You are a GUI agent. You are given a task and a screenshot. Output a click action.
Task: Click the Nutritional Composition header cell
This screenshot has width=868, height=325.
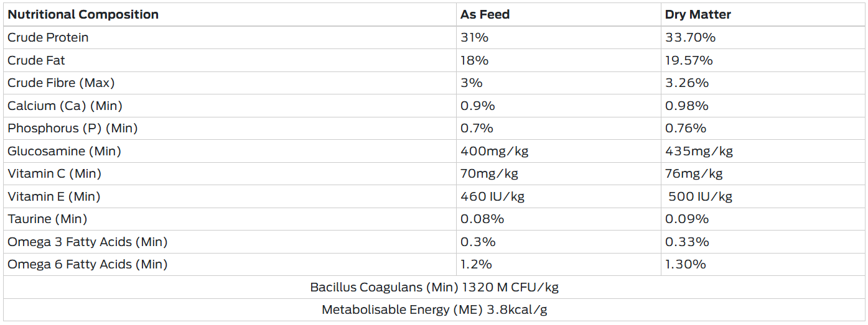pyautogui.click(x=83, y=14)
